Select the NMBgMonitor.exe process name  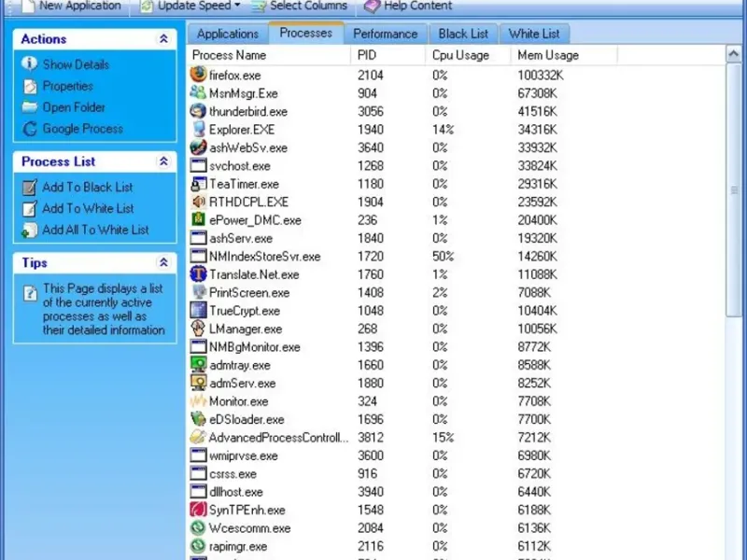[254, 346]
